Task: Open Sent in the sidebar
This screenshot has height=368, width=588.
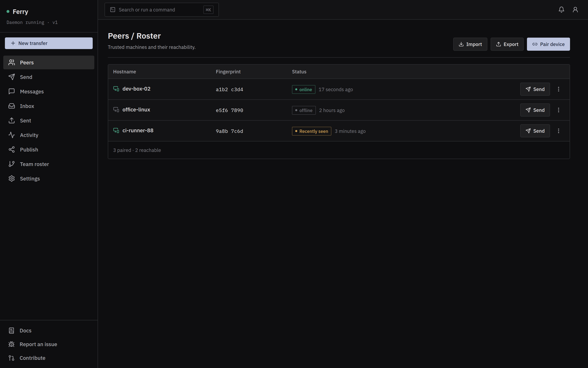Action: 49,121
